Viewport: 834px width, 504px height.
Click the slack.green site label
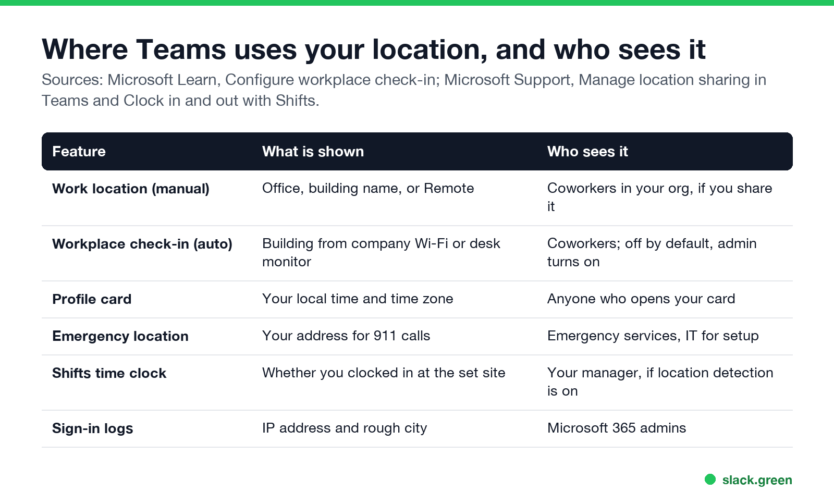pos(757,480)
